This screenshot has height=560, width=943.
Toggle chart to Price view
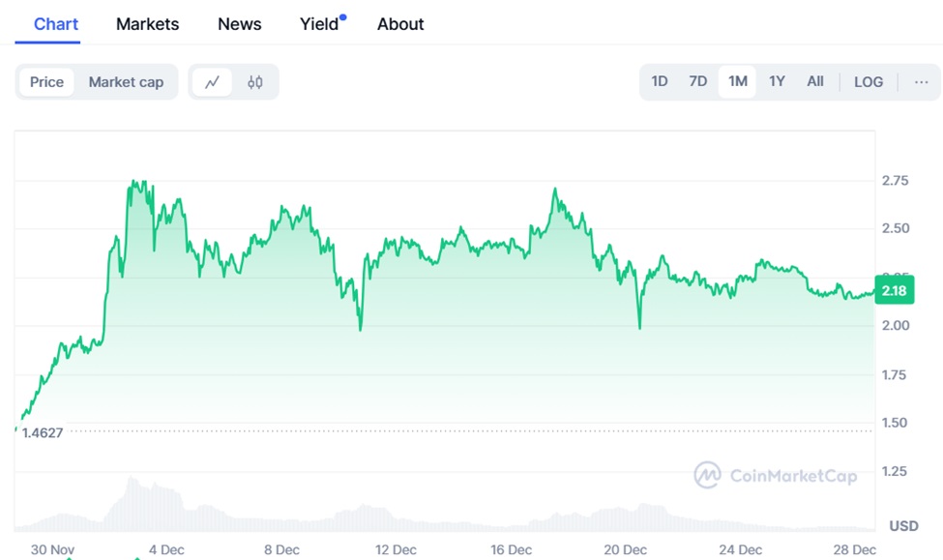[x=46, y=82]
